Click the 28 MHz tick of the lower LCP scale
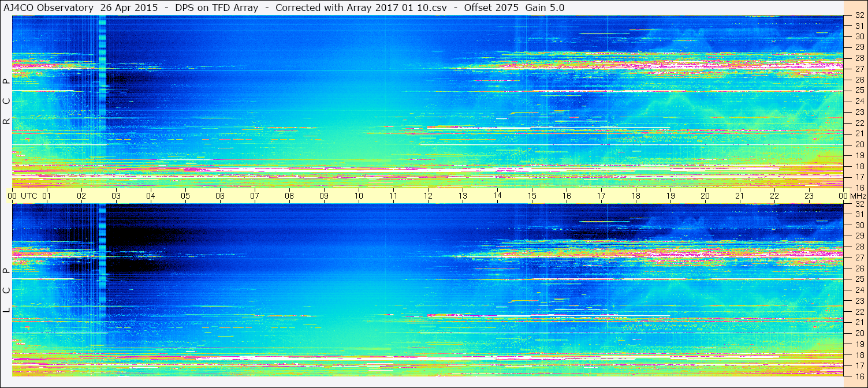Image resolution: width=868 pixels, height=388 pixels. (x=859, y=247)
